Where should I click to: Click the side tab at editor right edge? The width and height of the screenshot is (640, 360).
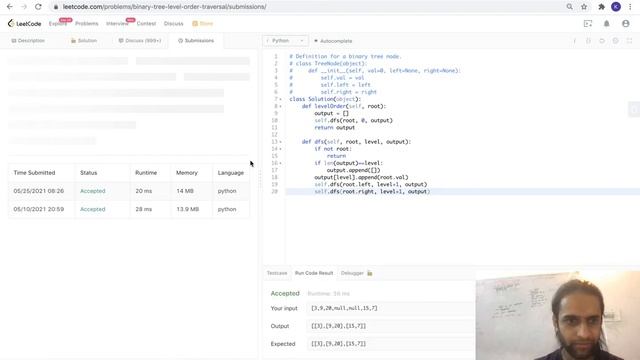634,109
